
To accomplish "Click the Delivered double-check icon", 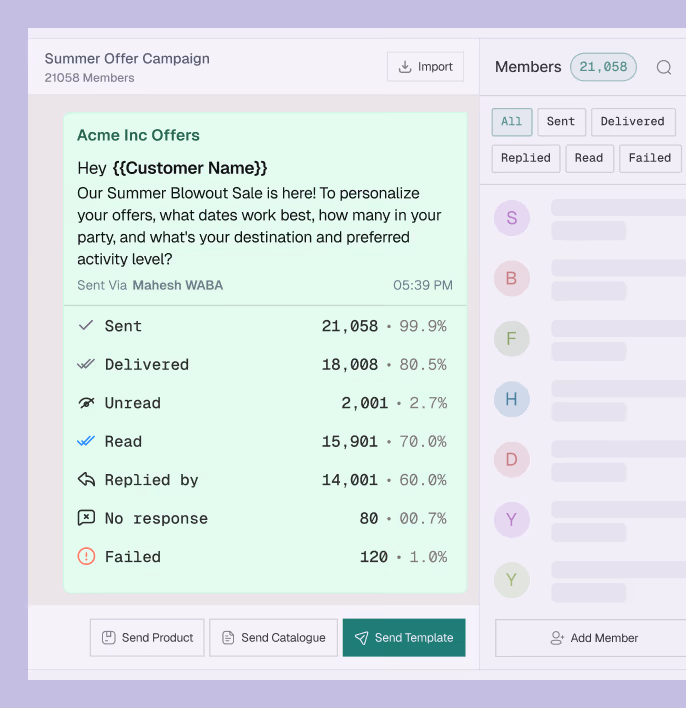I will point(86,365).
